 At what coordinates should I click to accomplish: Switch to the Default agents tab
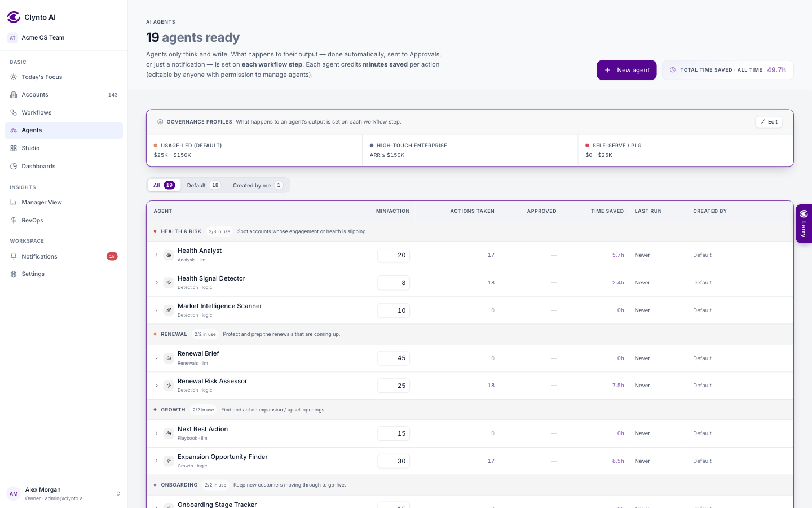(204, 185)
